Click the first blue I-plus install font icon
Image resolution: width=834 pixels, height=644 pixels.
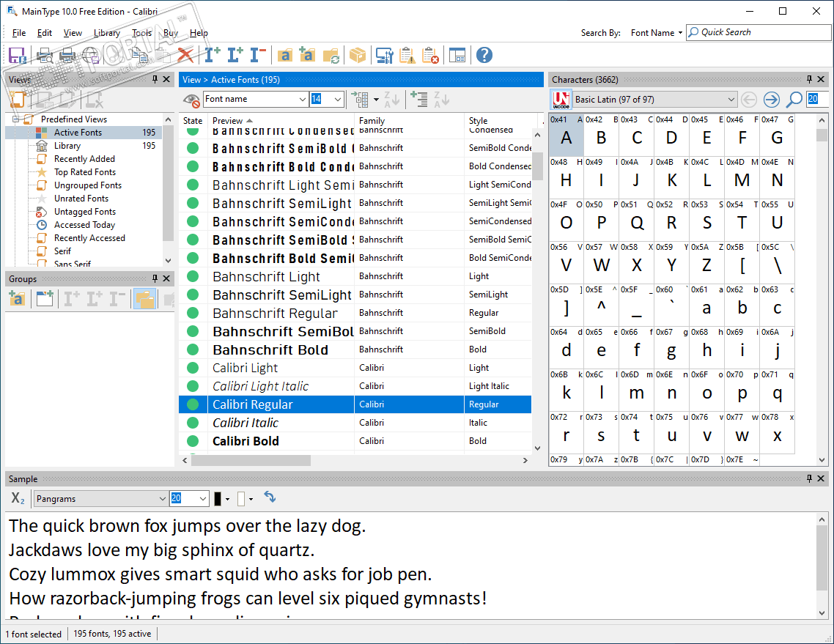[213, 55]
